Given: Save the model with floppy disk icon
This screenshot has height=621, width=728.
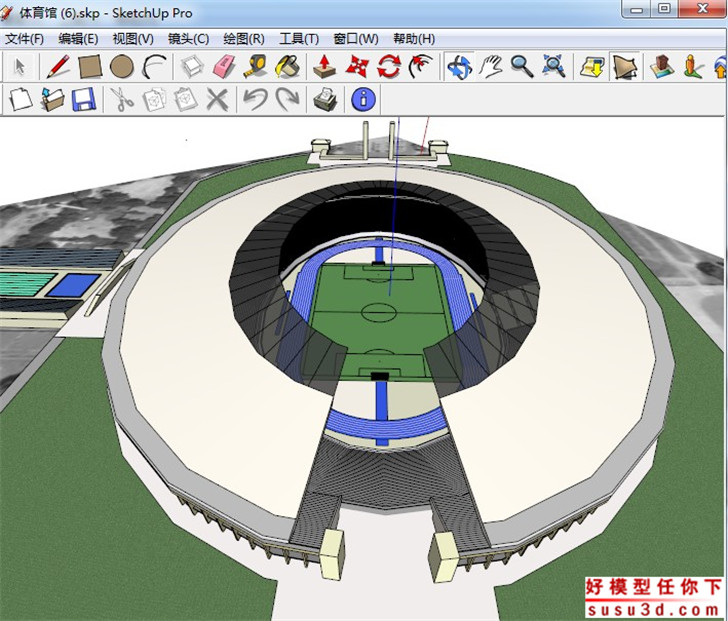Looking at the screenshot, I should coord(84,99).
